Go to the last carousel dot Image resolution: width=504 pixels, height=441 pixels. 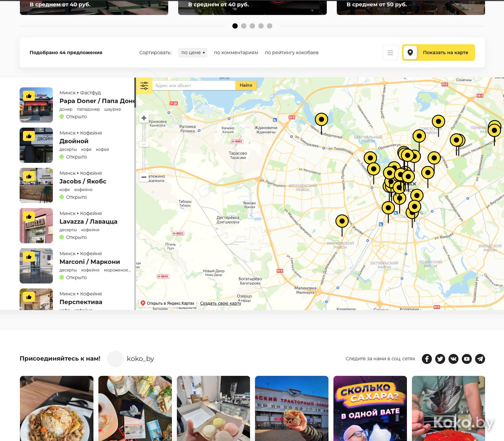pyautogui.click(x=270, y=26)
